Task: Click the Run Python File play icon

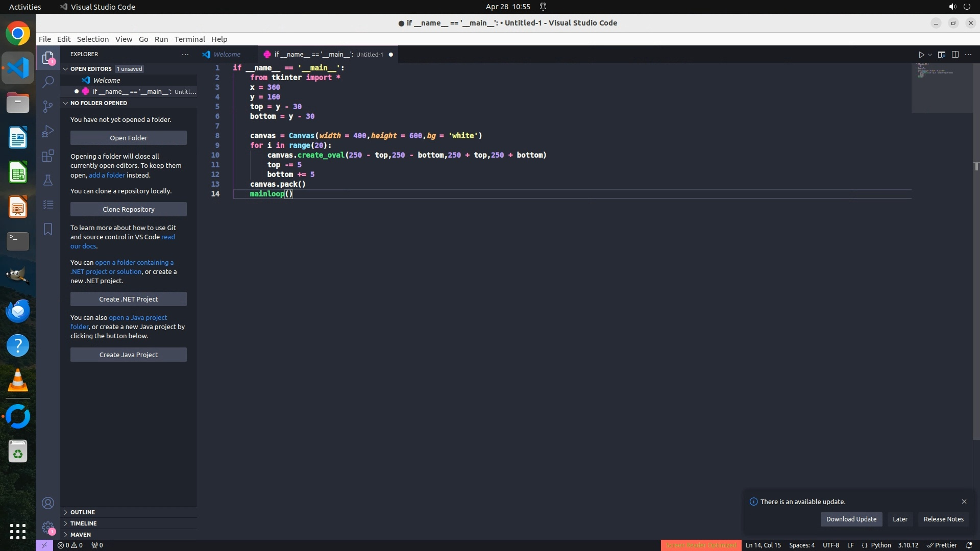Action: click(x=921, y=55)
